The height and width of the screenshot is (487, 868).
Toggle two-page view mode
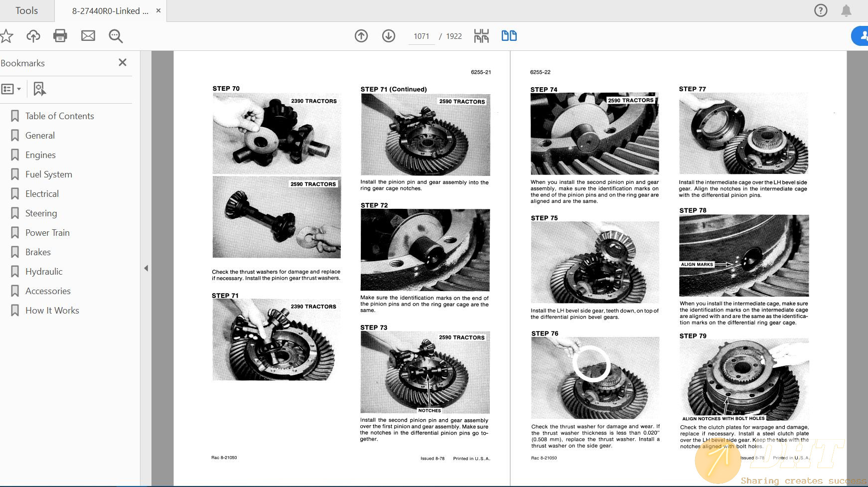click(509, 36)
